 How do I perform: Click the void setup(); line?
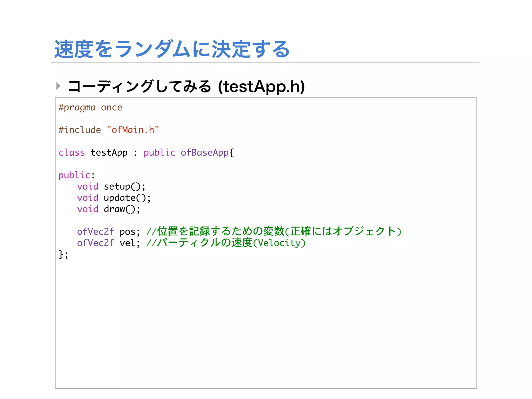[111, 187]
